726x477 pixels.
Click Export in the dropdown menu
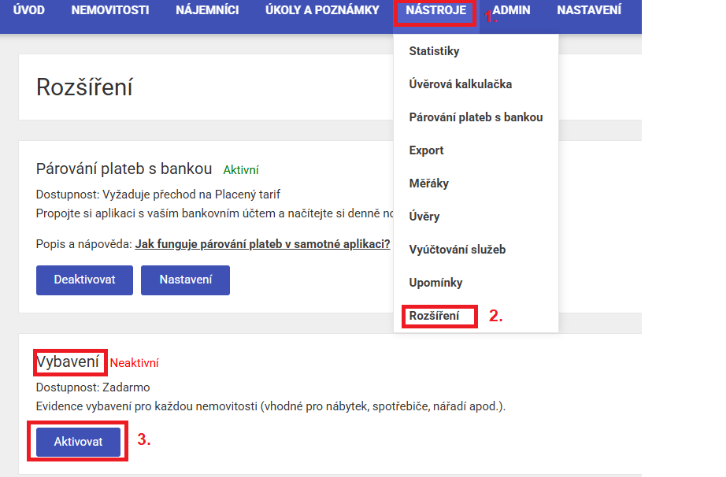426,150
